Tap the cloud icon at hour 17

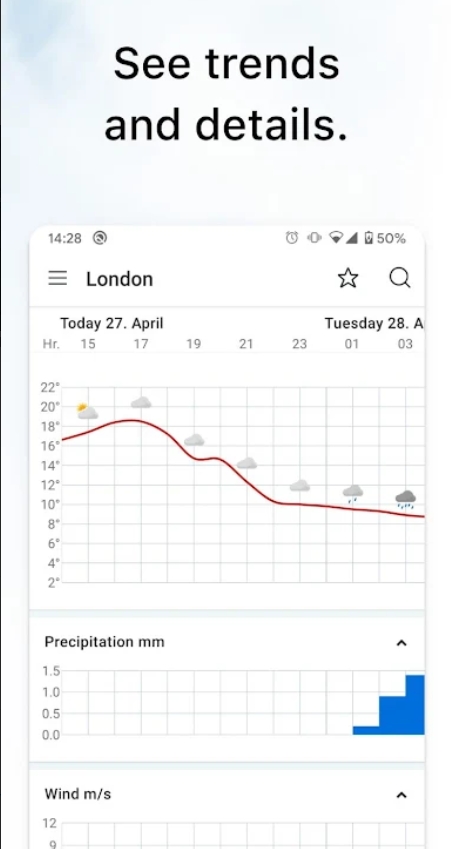(x=141, y=402)
